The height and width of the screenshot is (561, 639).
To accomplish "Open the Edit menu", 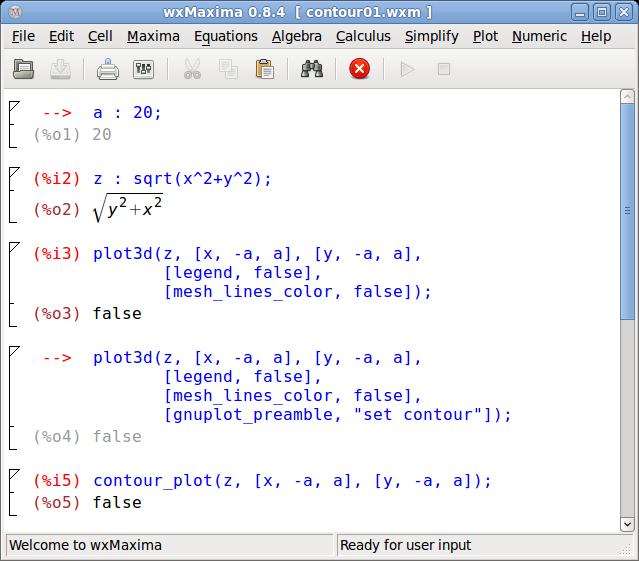I will coord(62,36).
